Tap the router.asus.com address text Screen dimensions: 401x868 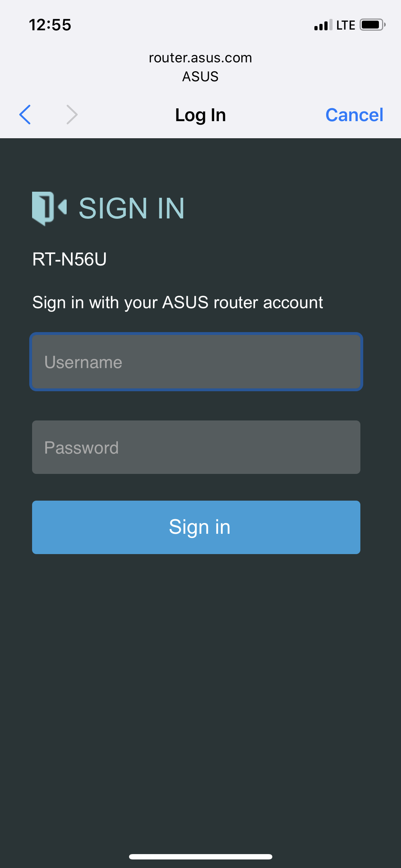tap(200, 58)
